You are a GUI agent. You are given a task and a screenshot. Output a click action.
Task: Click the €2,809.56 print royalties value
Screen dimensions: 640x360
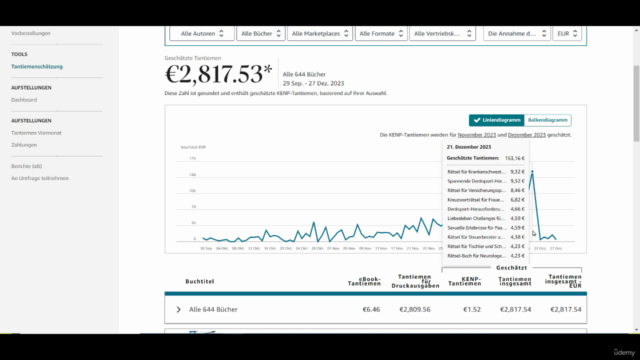pyautogui.click(x=415, y=309)
